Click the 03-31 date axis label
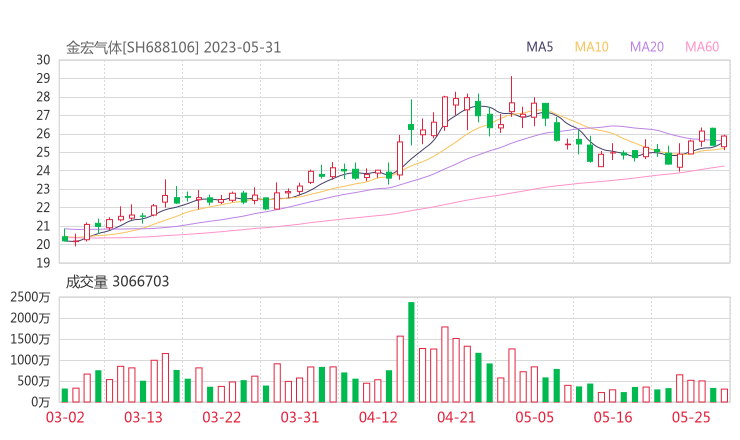 tap(300, 417)
